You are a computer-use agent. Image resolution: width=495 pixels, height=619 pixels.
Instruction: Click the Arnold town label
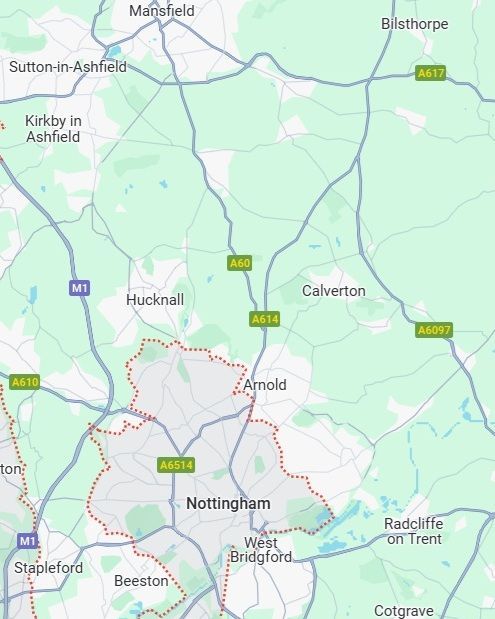(265, 385)
